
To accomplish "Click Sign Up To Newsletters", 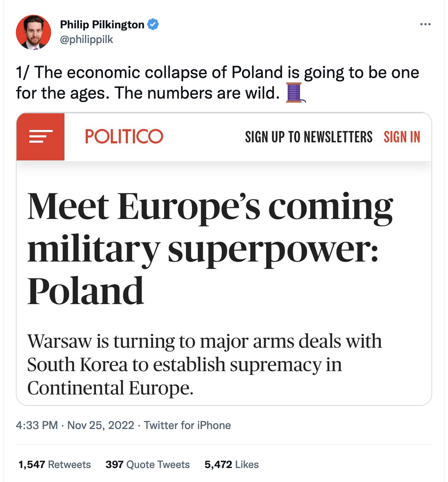I will pyautogui.click(x=309, y=137).
